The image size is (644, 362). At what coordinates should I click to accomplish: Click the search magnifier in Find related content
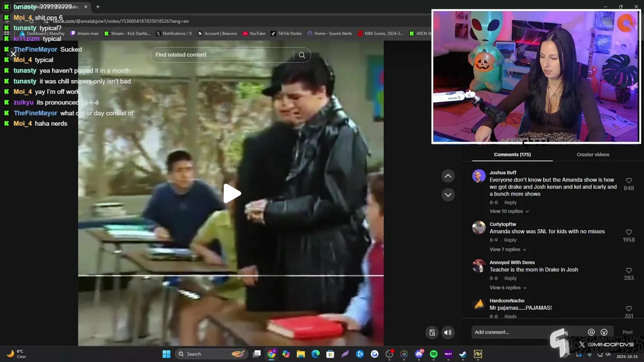tap(302, 55)
